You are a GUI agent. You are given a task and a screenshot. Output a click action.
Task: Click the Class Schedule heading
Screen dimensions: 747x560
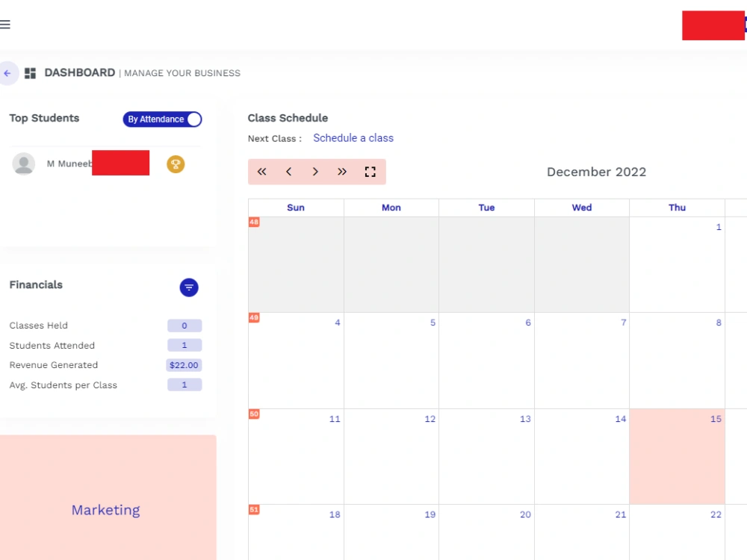coord(288,118)
